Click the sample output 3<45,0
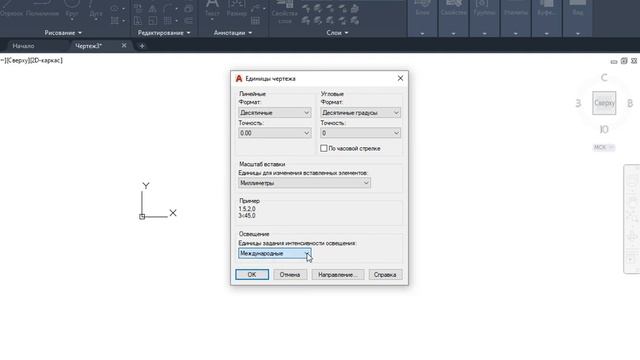This screenshot has height=360, width=640. point(247,216)
